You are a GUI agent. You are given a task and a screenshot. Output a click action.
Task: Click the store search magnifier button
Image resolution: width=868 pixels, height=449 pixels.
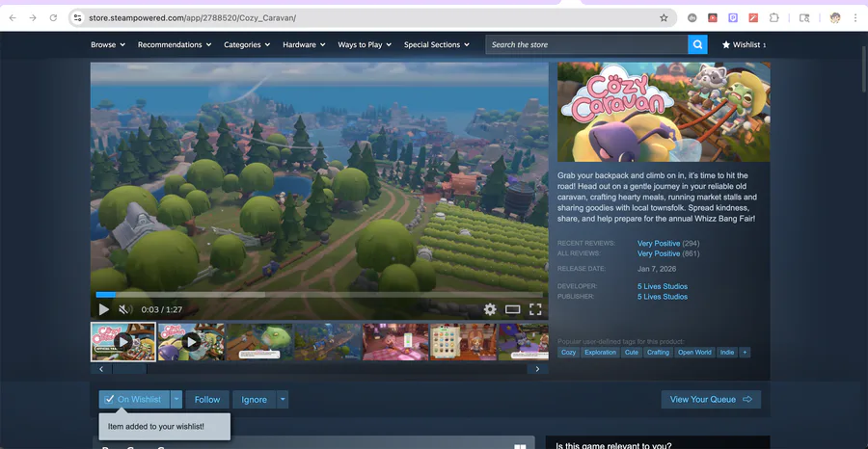click(x=697, y=44)
